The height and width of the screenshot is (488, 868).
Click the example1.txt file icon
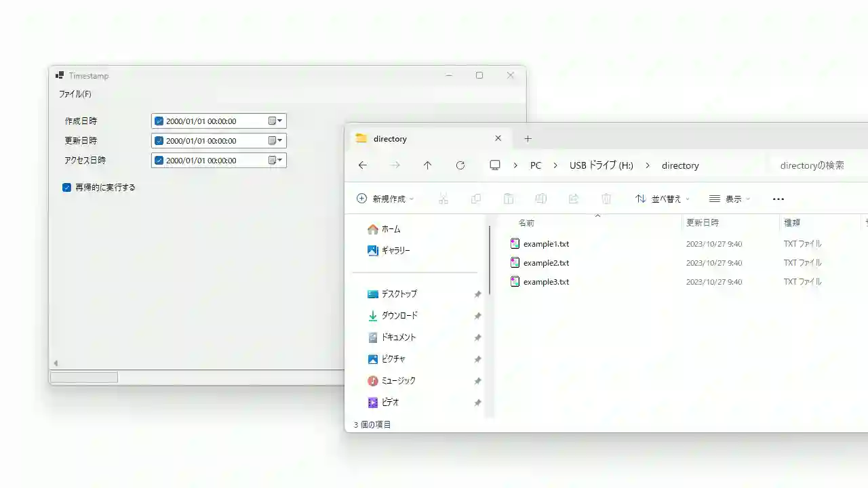click(x=515, y=244)
